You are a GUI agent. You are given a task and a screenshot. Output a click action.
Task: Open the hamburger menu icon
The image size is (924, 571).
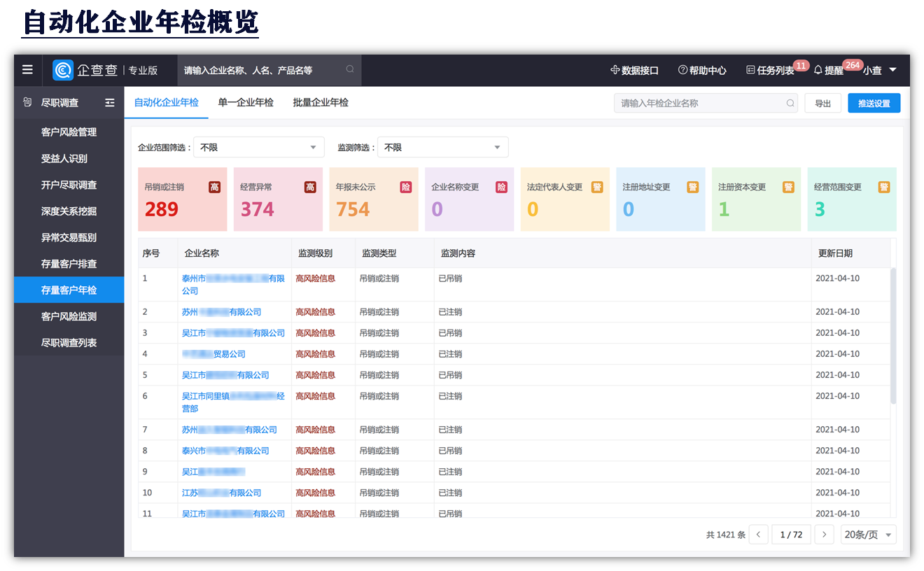tap(27, 69)
